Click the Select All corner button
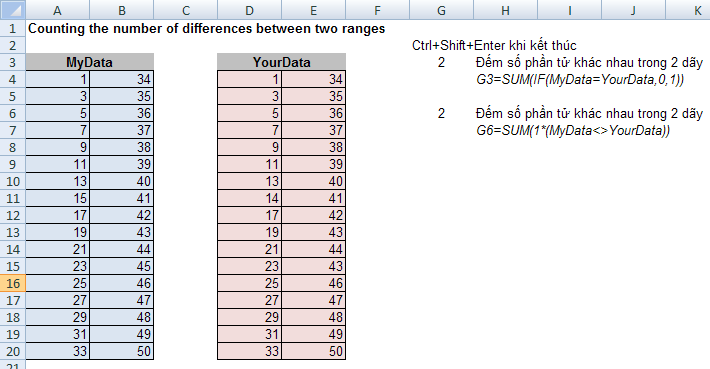 [13, 10]
